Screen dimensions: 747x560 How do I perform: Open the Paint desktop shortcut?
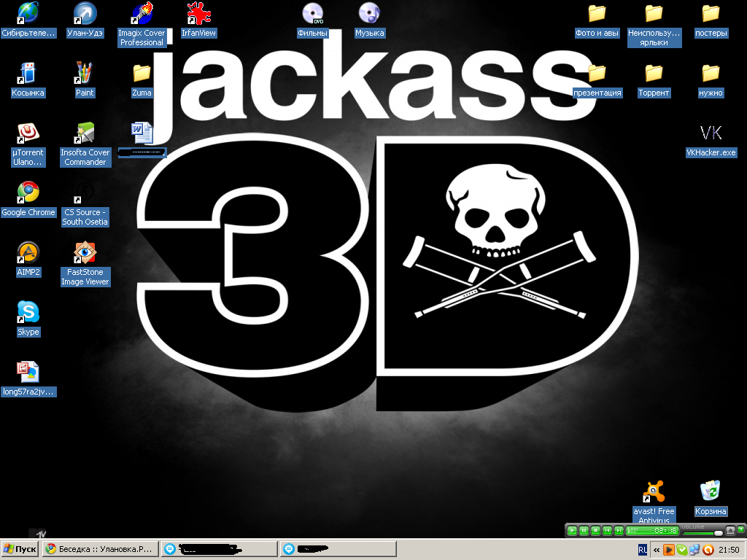[x=85, y=73]
